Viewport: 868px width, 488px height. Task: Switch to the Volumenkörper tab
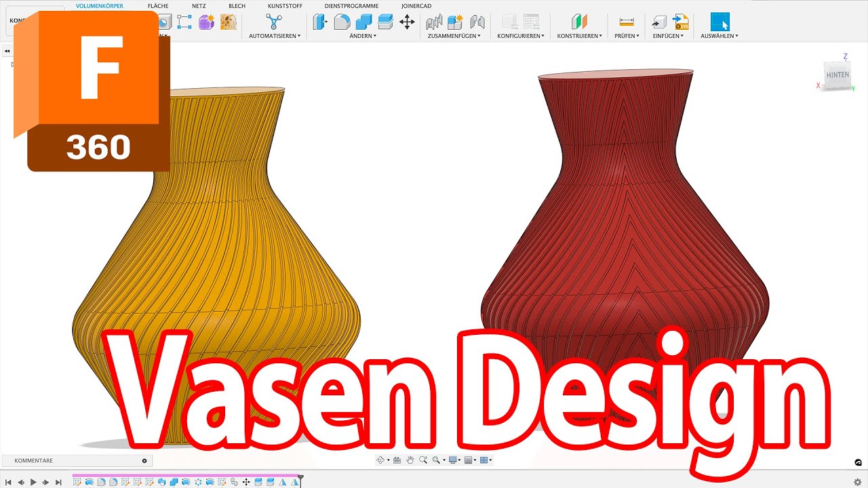point(100,5)
